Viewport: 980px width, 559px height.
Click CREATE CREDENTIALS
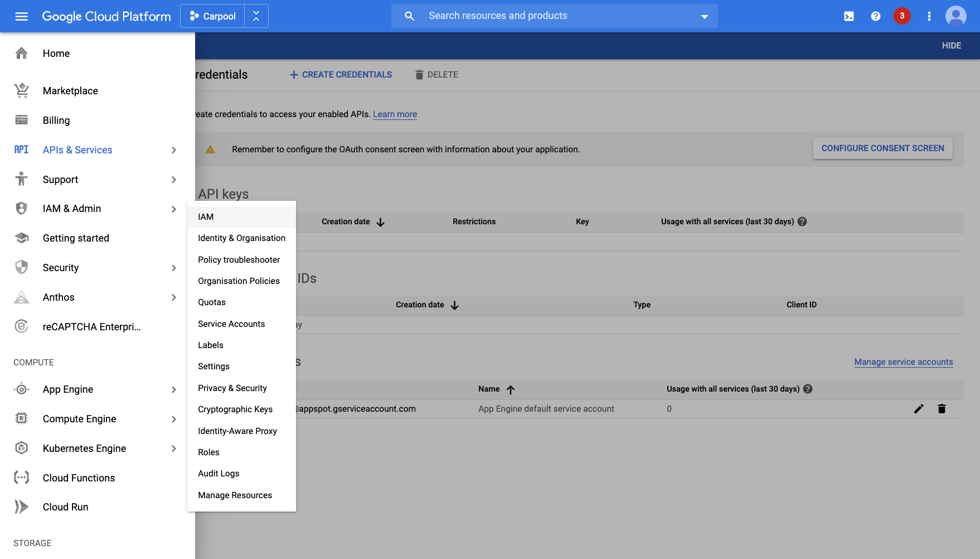point(340,74)
